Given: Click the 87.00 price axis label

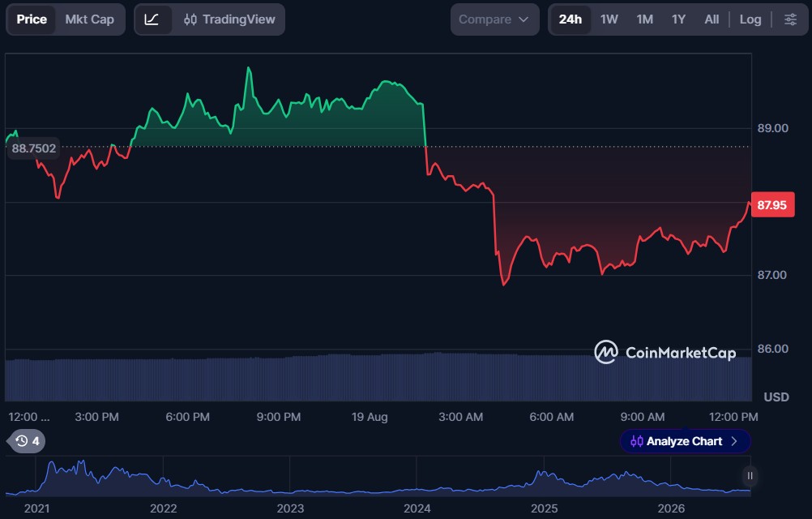Looking at the screenshot, I should click(x=772, y=275).
